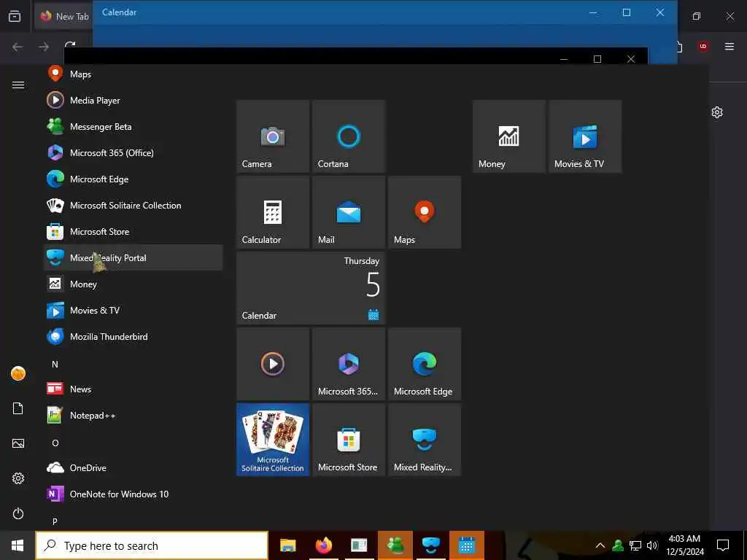Open the Mail tile
The height and width of the screenshot is (560, 747).
coord(349,212)
